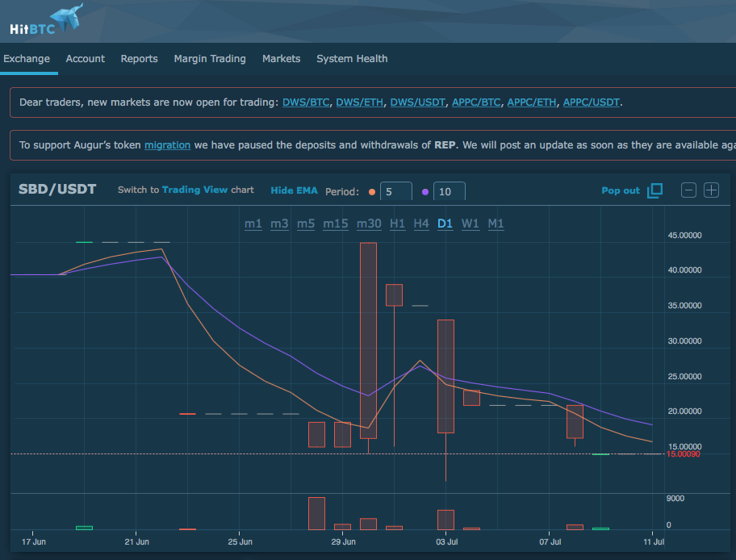
Task: Click the Pop out window icon
Action: pos(654,190)
